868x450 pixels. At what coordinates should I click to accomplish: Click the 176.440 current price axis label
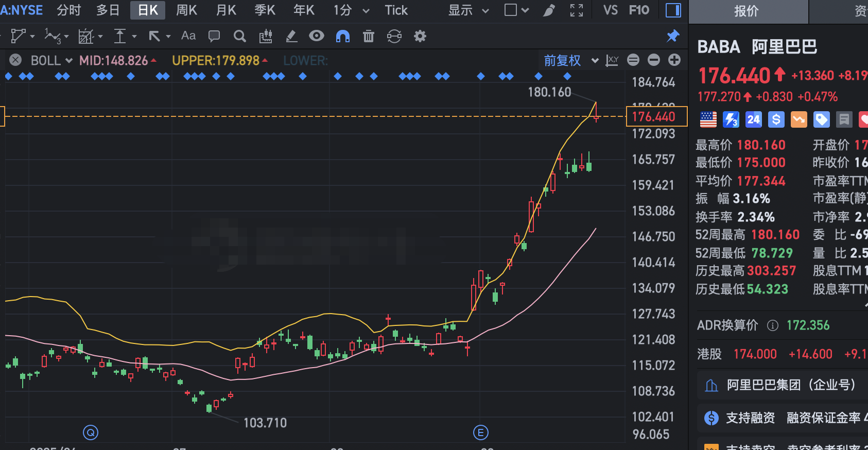pyautogui.click(x=657, y=116)
